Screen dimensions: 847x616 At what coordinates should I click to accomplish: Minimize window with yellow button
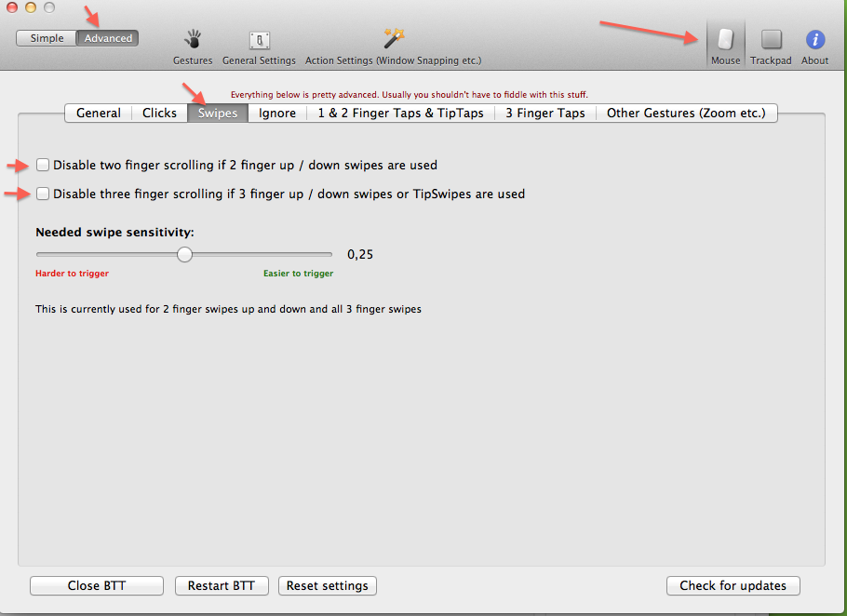pyautogui.click(x=31, y=7)
